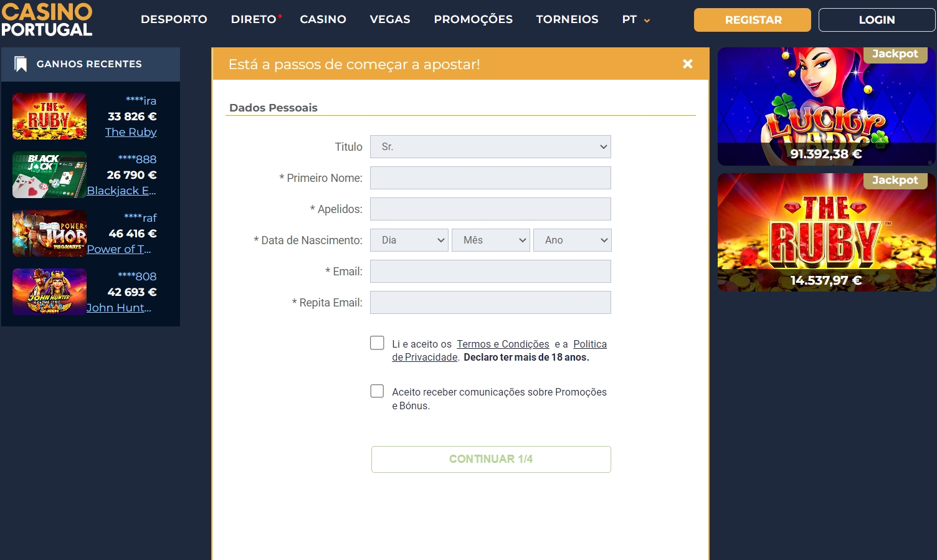This screenshot has width=937, height=560.
Task: Click the Continuar 1/4 button
Action: click(491, 459)
